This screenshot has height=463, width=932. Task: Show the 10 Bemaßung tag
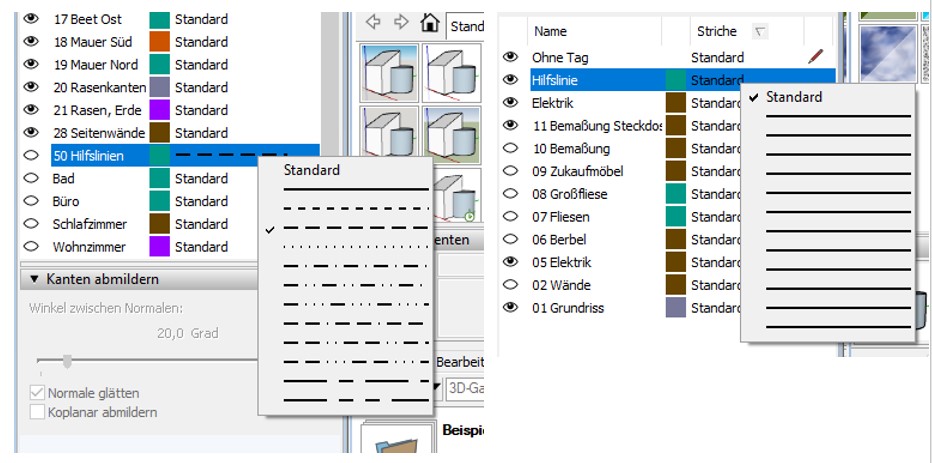511,148
